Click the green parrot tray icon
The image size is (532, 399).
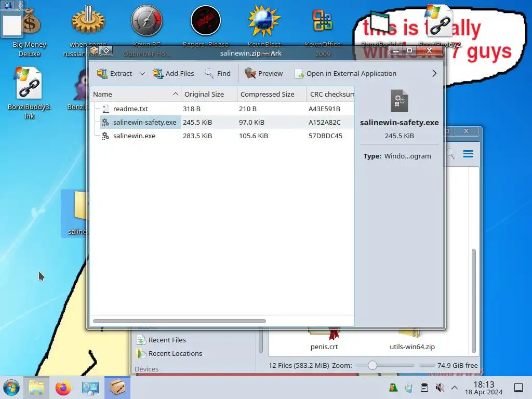point(393,388)
